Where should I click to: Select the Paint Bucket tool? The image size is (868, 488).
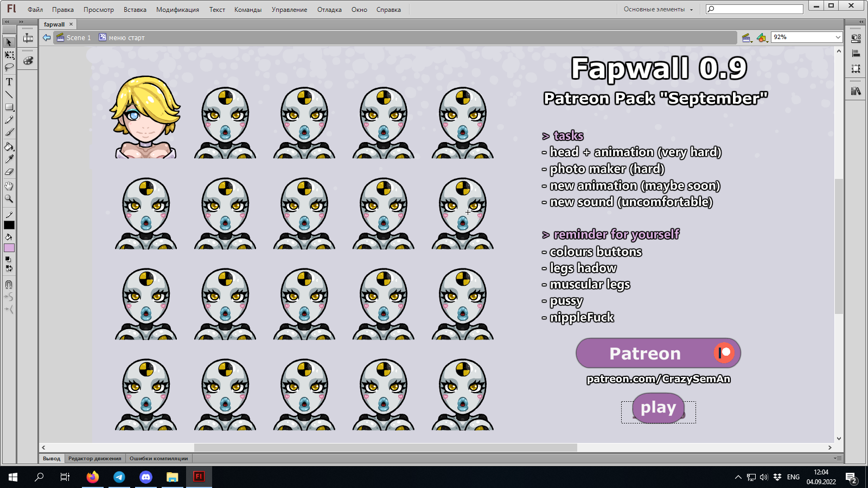(x=9, y=147)
